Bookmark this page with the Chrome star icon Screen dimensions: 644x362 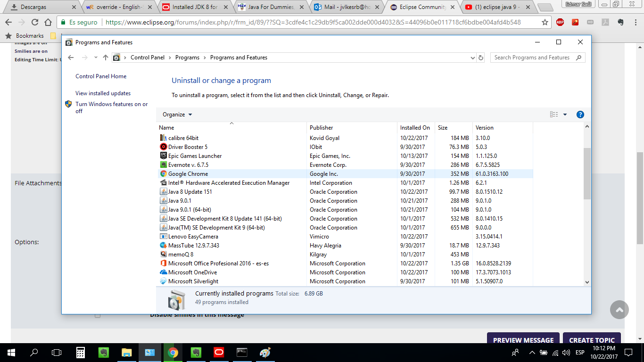tap(545, 22)
